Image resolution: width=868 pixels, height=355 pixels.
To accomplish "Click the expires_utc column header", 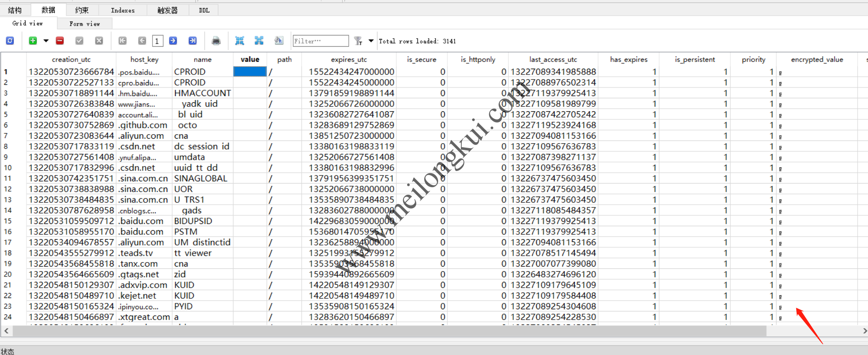I will (x=349, y=59).
